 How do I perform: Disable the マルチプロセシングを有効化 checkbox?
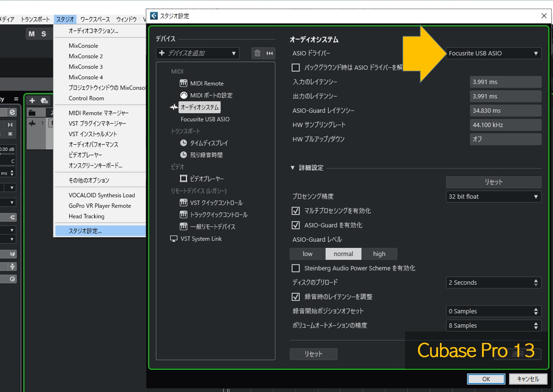coord(296,211)
